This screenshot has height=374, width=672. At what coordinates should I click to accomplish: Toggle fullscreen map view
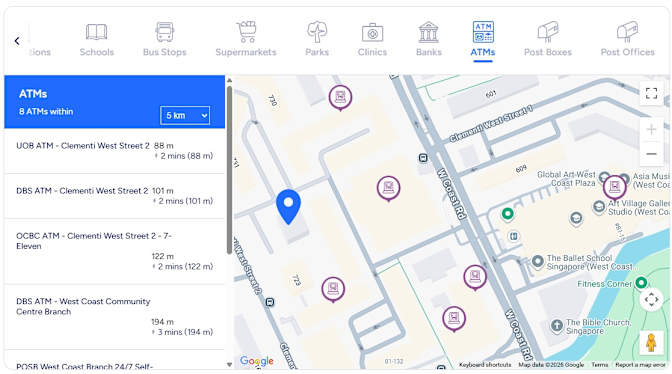coord(651,93)
